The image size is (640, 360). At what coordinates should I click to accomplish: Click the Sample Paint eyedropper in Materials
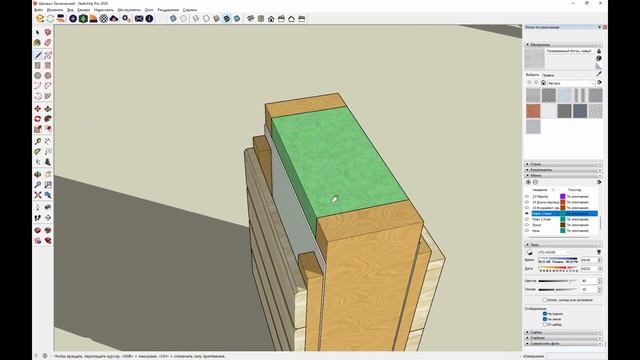(598, 74)
